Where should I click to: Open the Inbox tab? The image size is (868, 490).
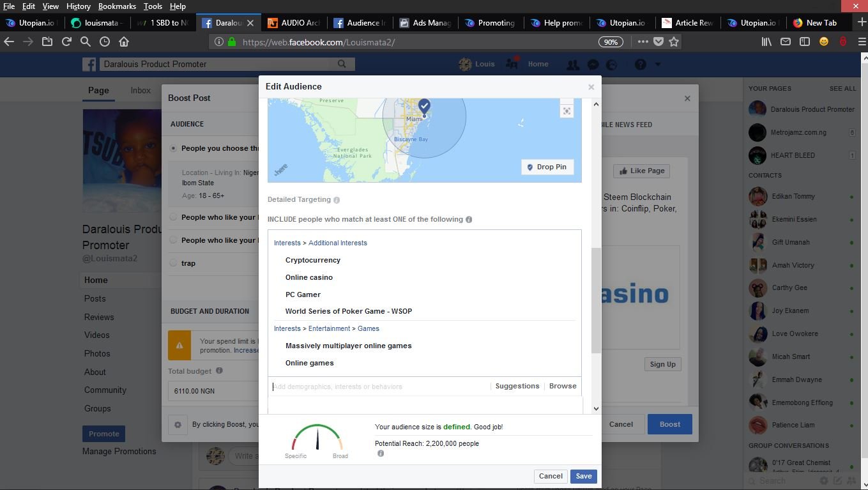141,91
